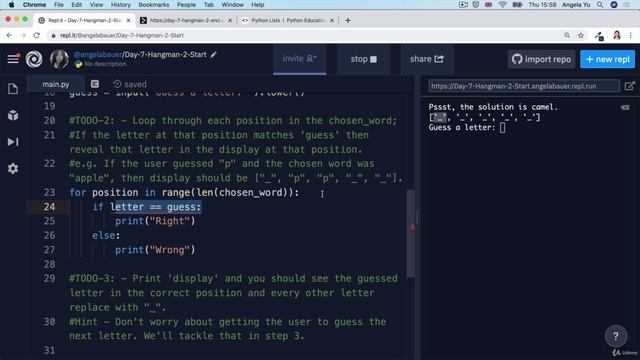Edit the repl name with pencil icon

tap(213, 55)
